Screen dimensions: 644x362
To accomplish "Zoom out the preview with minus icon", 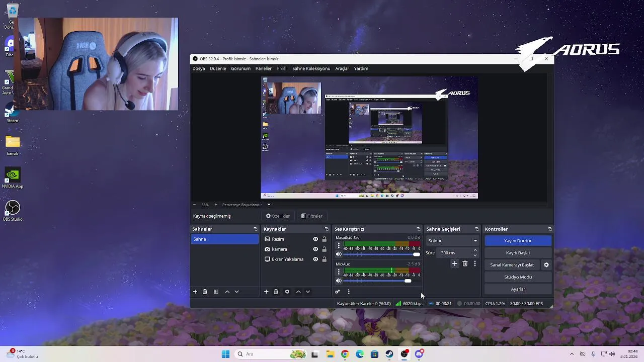I will [195, 205].
